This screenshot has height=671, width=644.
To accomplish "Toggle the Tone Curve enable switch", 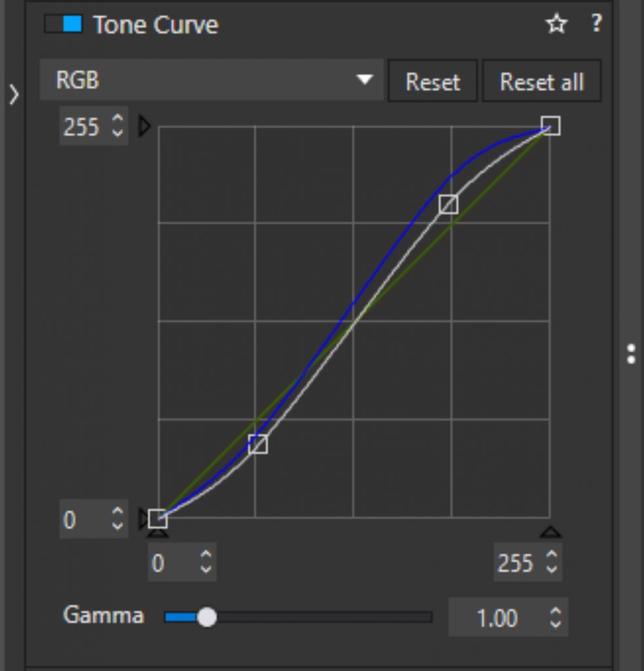I will tap(64, 24).
